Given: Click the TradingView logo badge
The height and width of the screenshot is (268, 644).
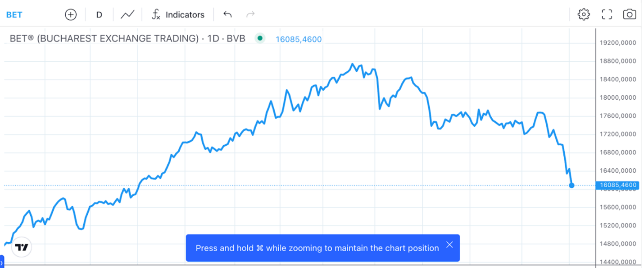Looking at the screenshot, I should [22, 247].
